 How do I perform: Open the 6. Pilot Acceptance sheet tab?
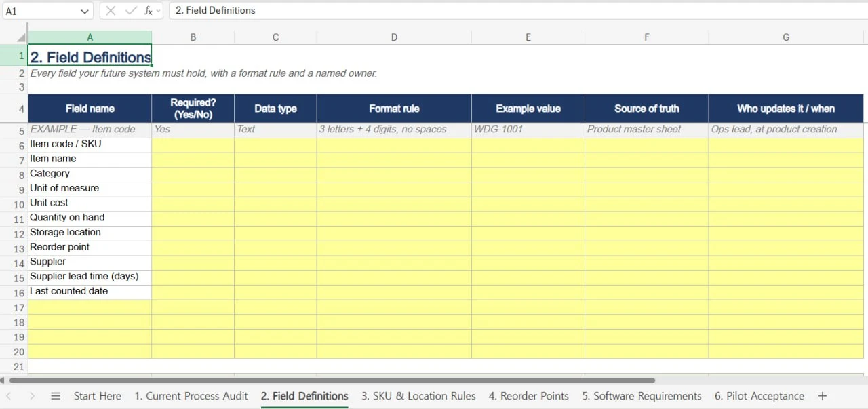[759, 396]
